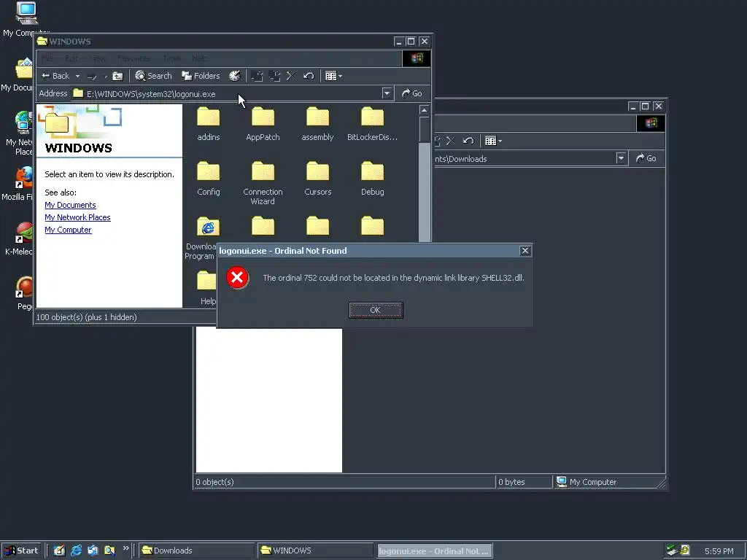Click the Undo icon in Downloads window

tap(468, 141)
